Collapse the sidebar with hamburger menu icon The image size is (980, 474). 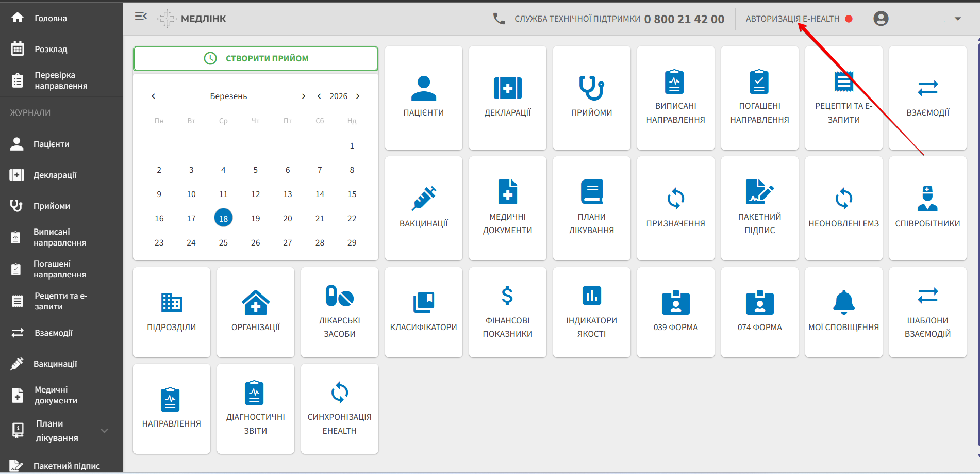pyautogui.click(x=141, y=17)
